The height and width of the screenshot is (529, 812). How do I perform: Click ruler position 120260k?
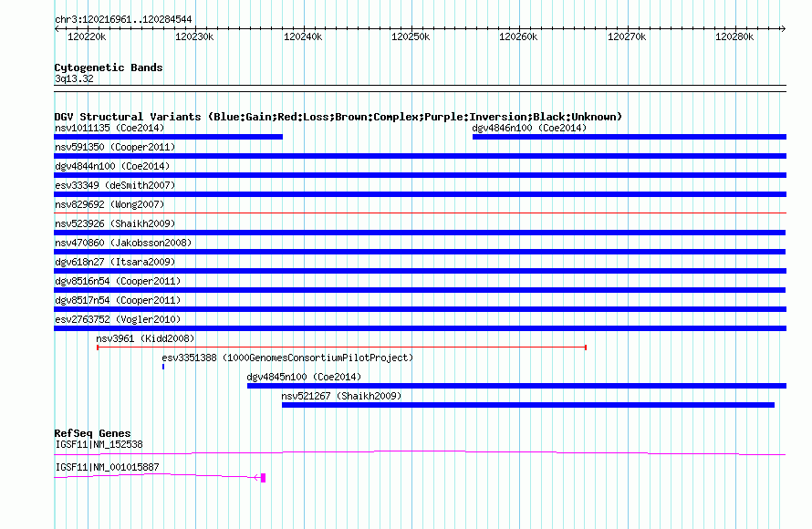coord(518,36)
